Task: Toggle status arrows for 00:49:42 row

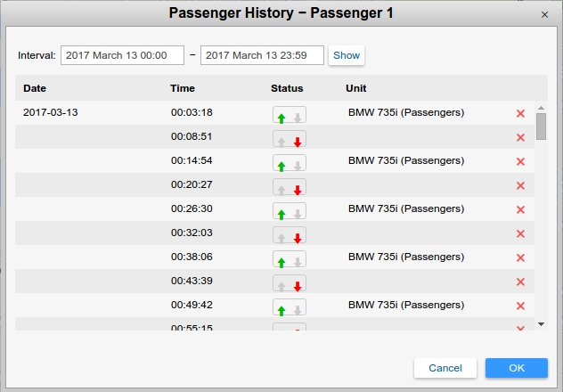Action: [290, 308]
